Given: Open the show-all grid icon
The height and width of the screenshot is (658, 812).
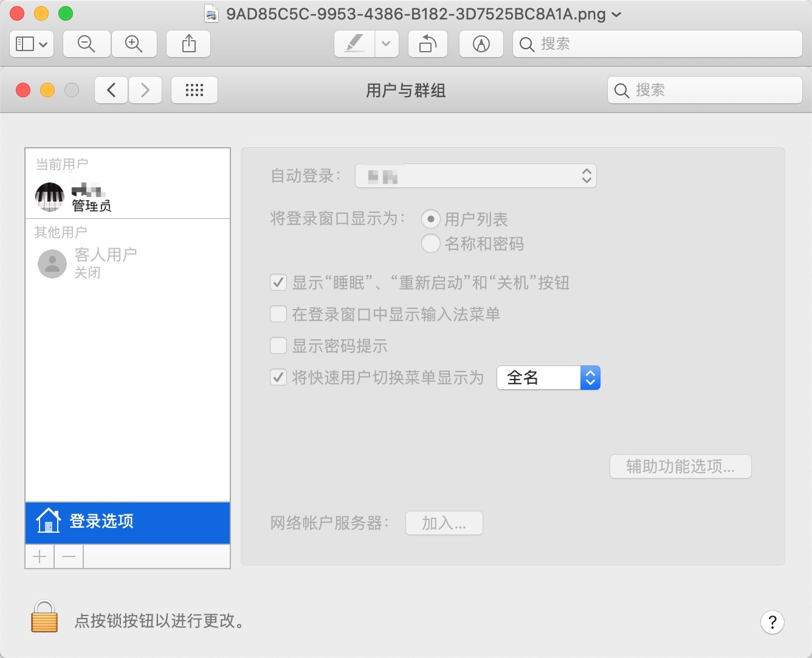Looking at the screenshot, I should coord(194,91).
